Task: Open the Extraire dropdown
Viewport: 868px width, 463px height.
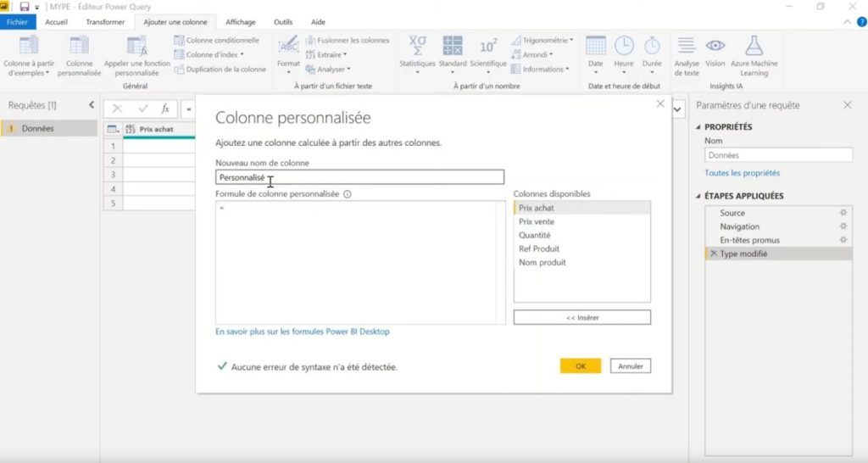Action: (326, 55)
